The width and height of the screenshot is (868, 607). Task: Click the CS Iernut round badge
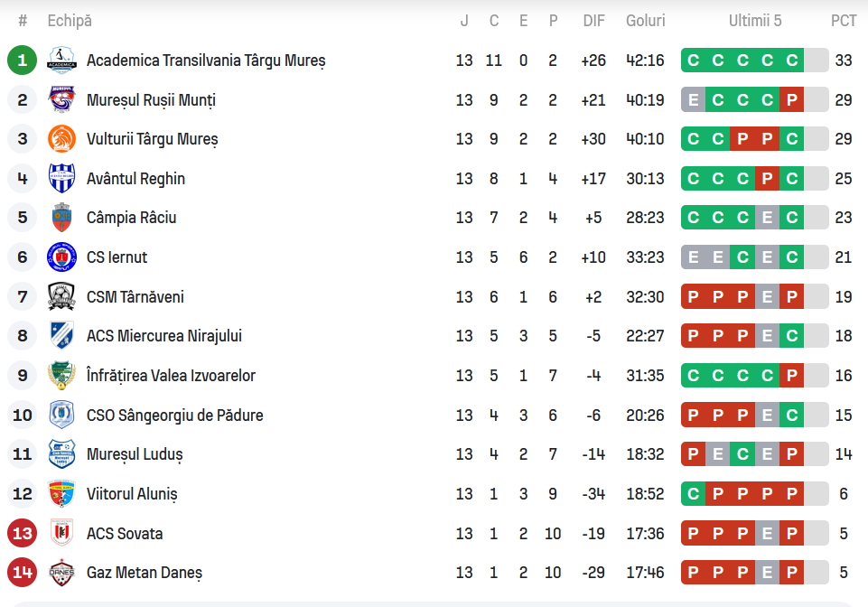[x=61, y=257]
